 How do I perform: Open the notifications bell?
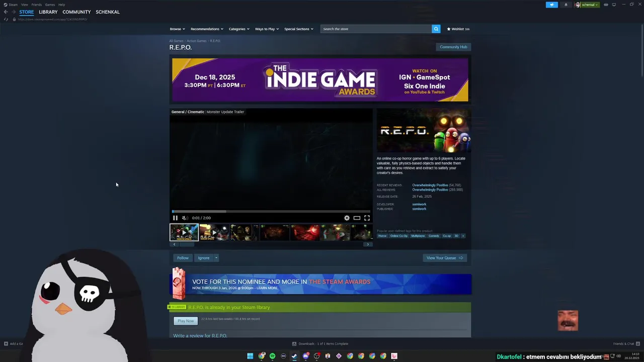coord(566,5)
